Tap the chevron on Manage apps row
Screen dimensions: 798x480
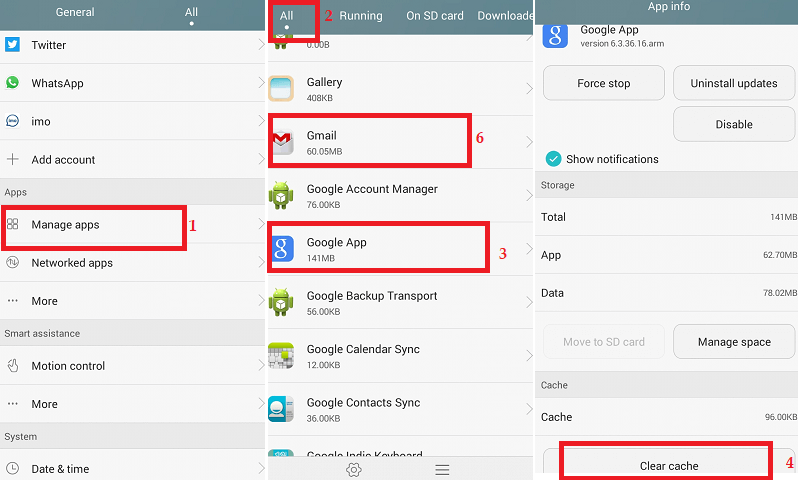[x=261, y=224]
